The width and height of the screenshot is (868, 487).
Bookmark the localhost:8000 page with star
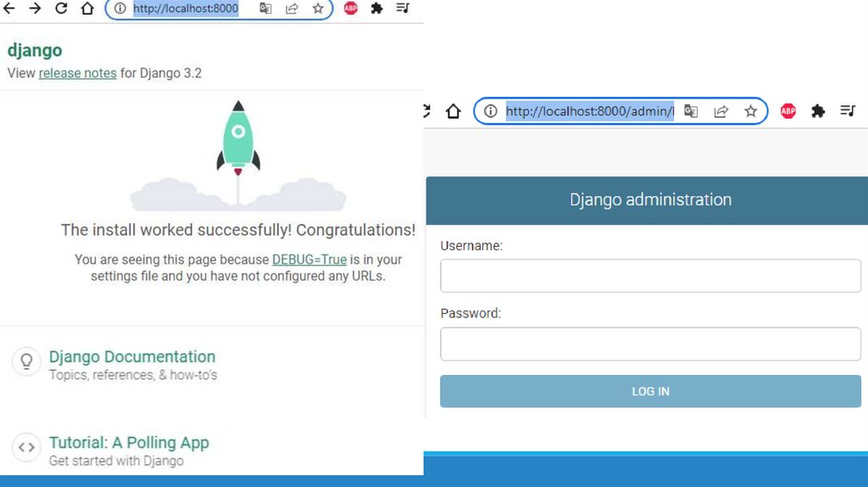[x=318, y=8]
